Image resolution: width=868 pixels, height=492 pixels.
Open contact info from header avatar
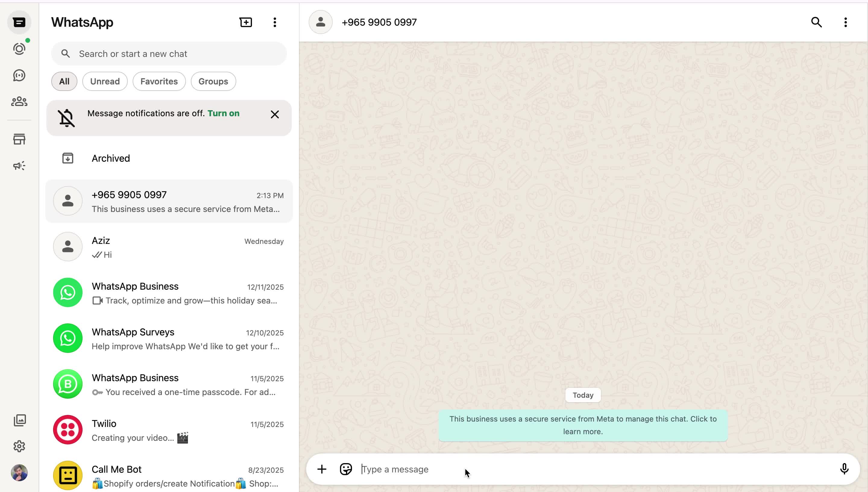click(321, 22)
